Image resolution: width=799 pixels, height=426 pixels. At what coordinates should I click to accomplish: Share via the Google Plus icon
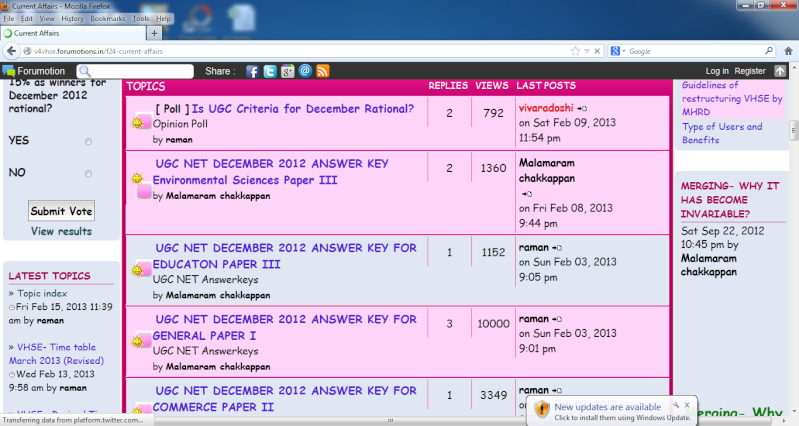point(287,71)
